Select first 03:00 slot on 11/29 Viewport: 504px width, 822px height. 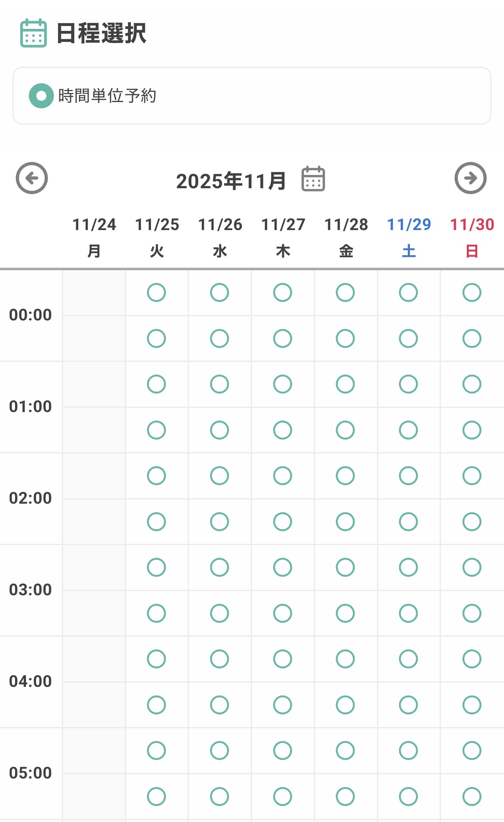click(x=408, y=567)
